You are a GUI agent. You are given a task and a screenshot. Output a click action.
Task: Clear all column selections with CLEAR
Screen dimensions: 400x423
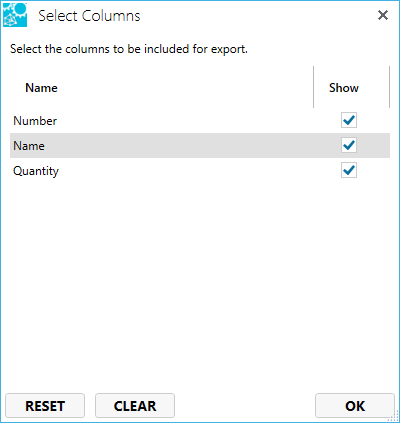[x=135, y=406]
